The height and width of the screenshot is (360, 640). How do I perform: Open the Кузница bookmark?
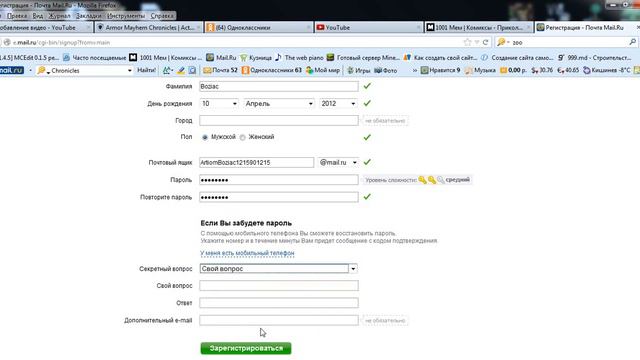256,58
